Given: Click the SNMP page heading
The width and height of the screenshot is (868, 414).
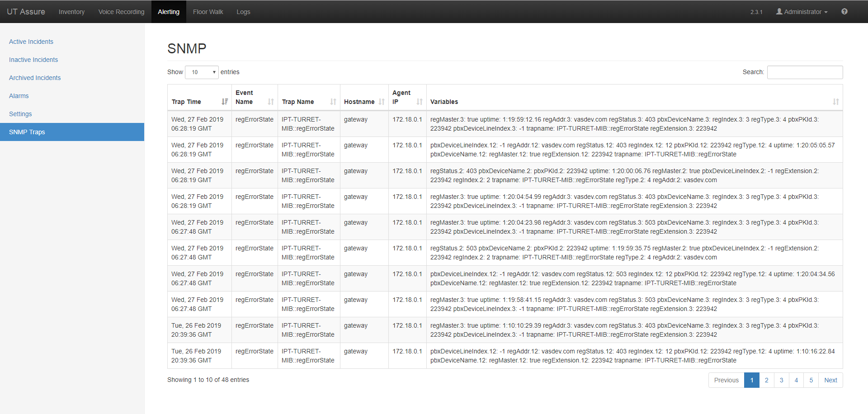Looking at the screenshot, I should [187, 48].
